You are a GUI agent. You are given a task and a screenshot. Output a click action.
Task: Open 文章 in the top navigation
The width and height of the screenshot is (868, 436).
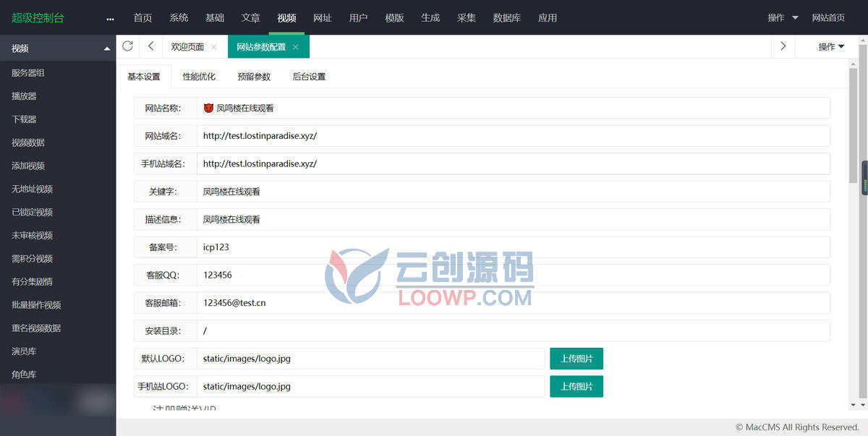251,17
